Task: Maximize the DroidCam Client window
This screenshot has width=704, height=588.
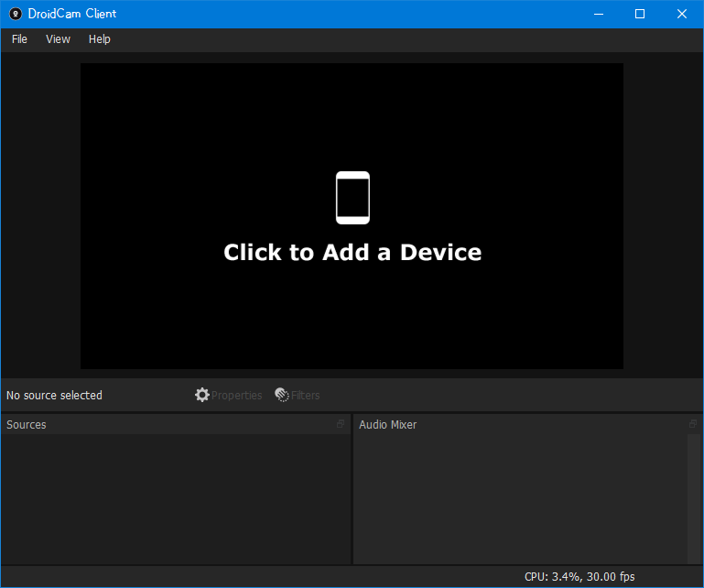Action: click(640, 14)
